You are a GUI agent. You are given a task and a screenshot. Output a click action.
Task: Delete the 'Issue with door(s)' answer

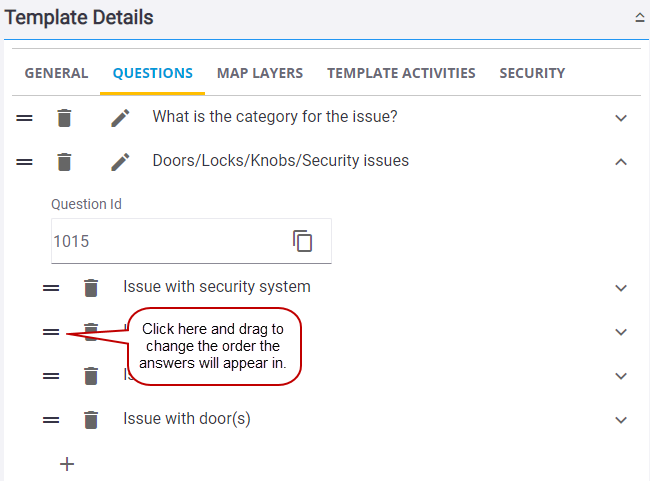(91, 420)
